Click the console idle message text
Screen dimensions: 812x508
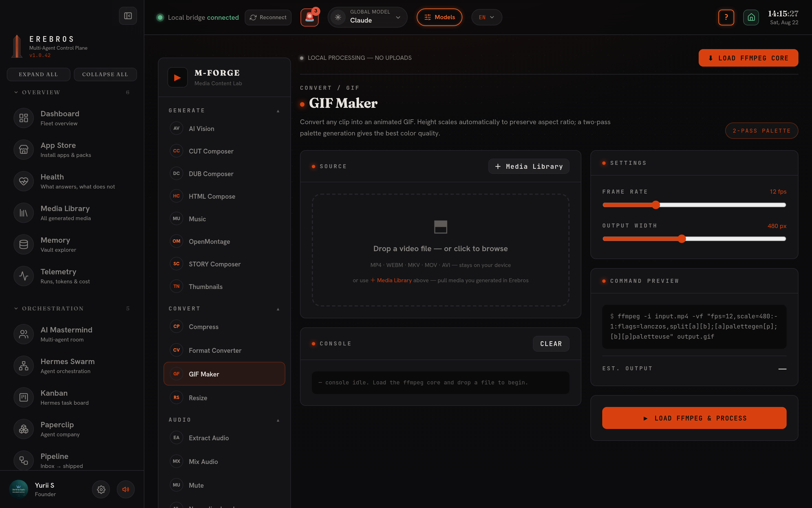tap(423, 382)
